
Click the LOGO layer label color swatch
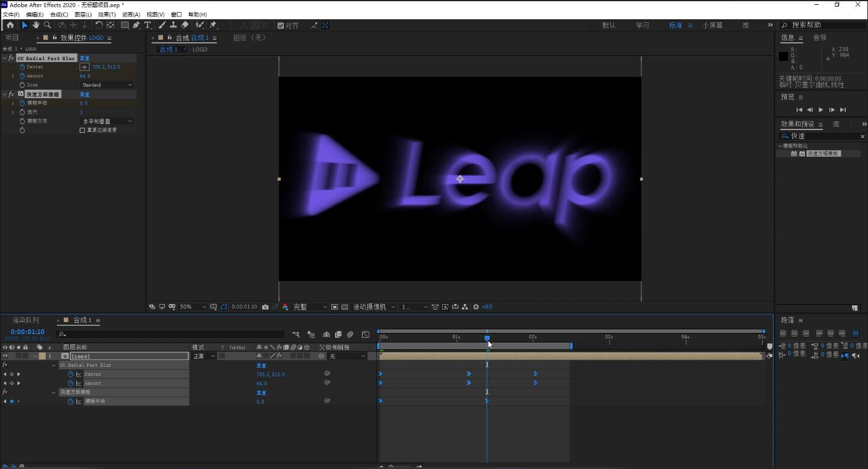42,356
